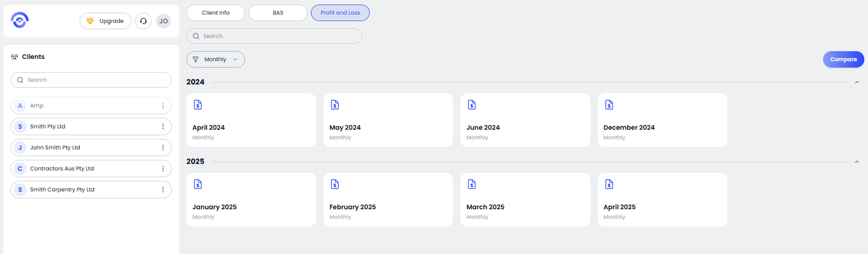Open the December 2024 monthly report card

tap(662, 120)
